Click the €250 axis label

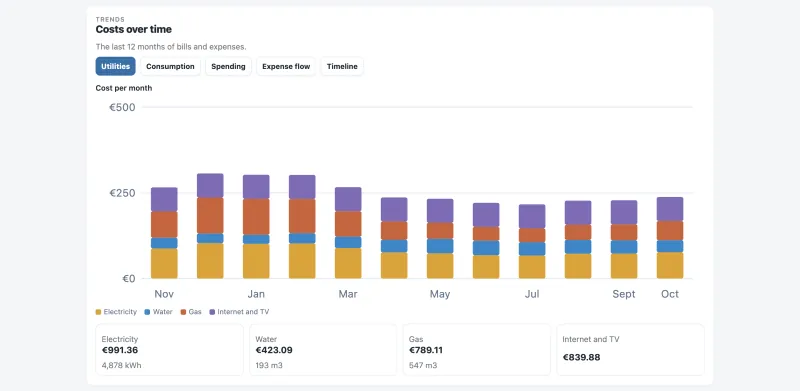point(122,193)
